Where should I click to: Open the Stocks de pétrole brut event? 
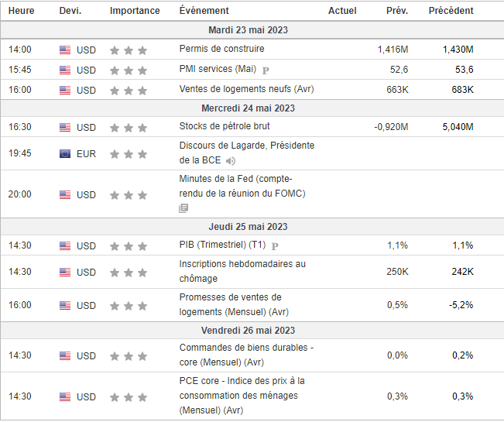[225, 126]
